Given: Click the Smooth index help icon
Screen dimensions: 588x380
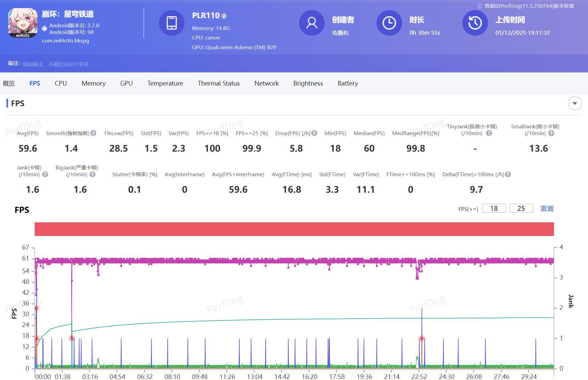Looking at the screenshot, I should point(93,133).
